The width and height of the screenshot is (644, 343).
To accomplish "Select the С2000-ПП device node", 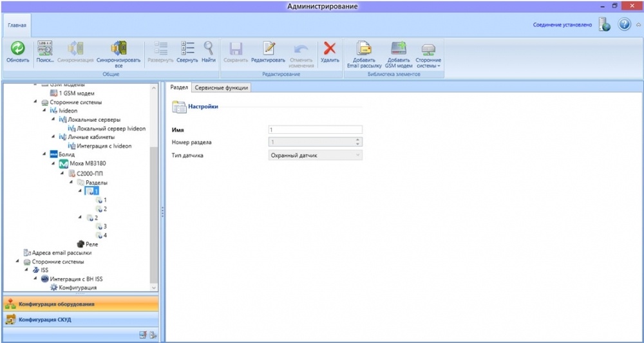I will coord(86,173).
